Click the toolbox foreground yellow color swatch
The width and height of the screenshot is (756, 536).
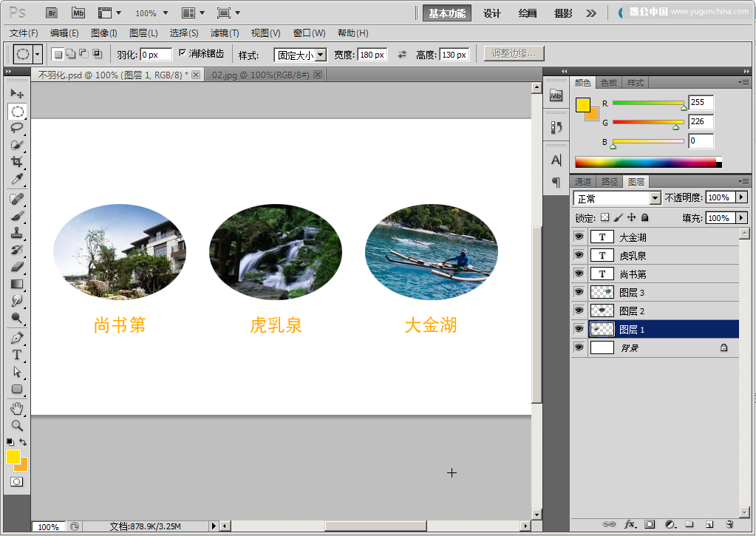point(13,456)
